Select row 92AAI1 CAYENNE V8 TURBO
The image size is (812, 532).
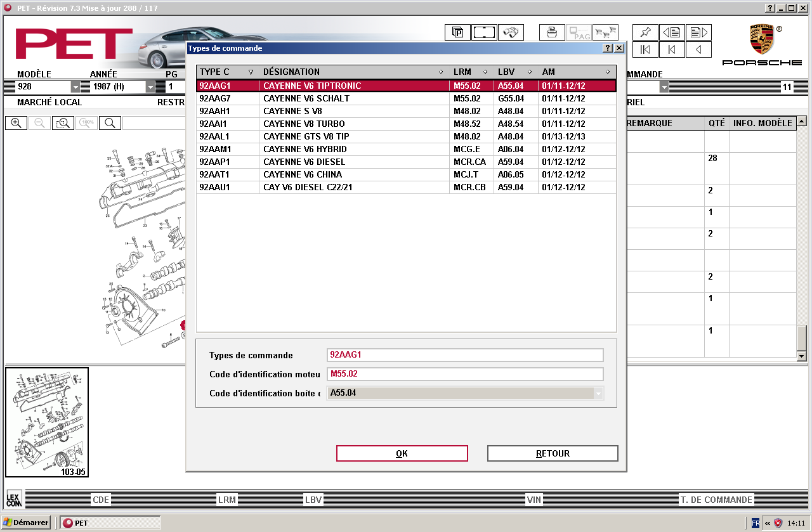(x=406, y=124)
